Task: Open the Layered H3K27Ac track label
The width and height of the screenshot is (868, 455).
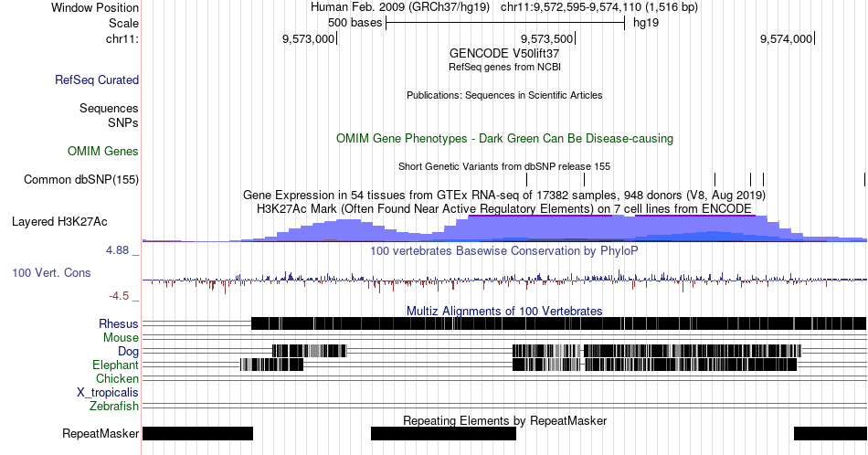Action: (59, 221)
